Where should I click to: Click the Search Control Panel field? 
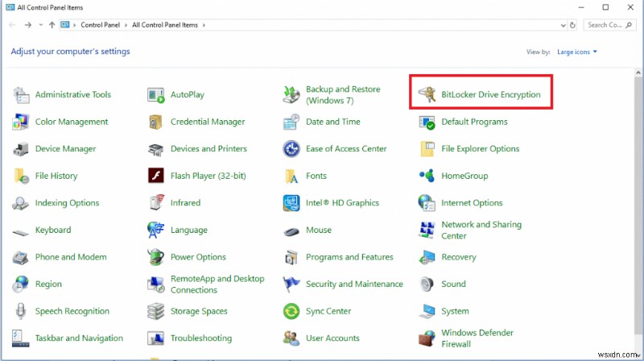(x=609, y=25)
